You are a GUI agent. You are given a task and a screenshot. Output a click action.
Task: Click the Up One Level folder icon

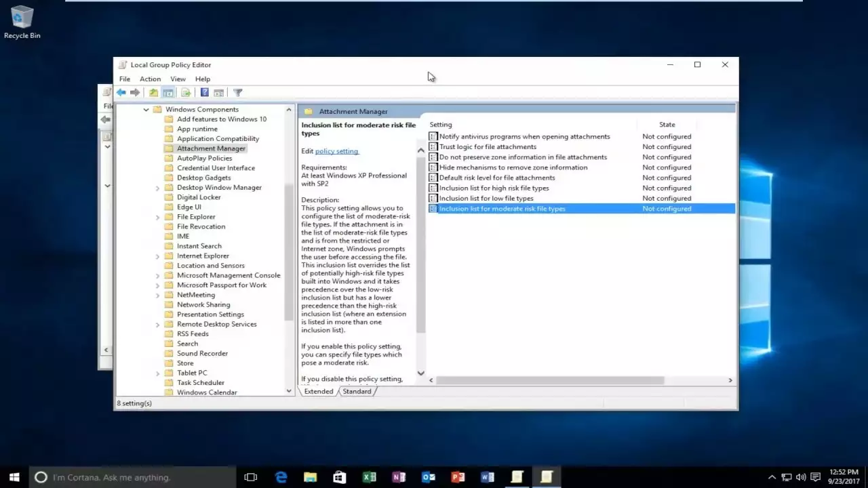click(153, 93)
